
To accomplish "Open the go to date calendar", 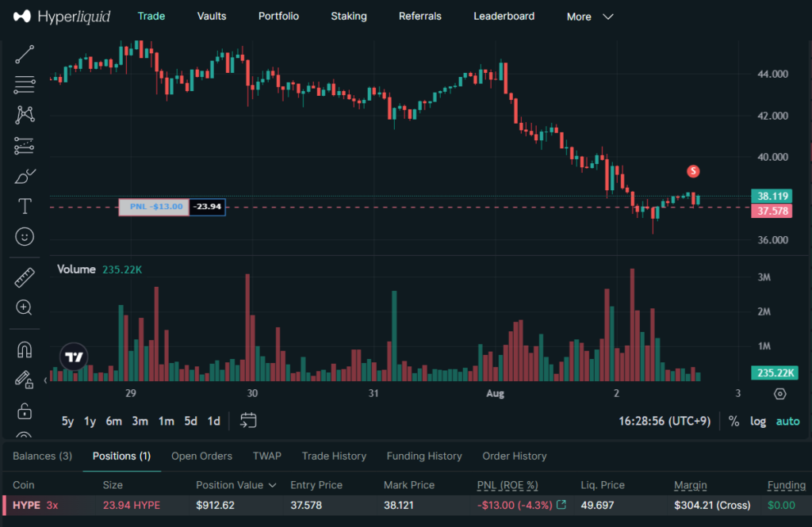I will (x=248, y=420).
